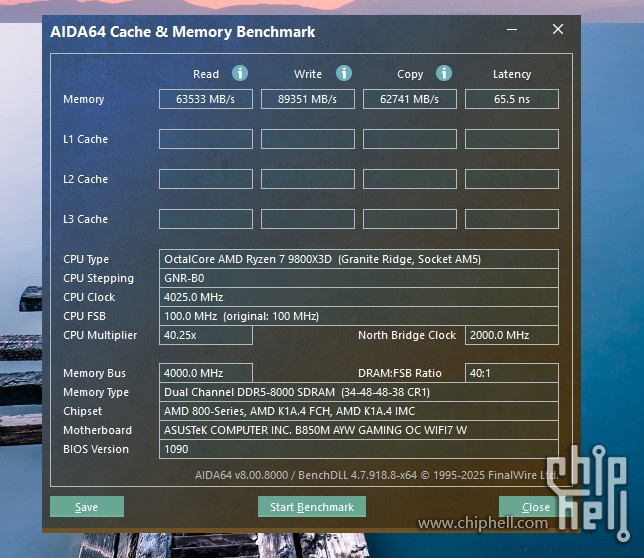Screen dimensions: 644x558
Task: Click the empty L2 Cache Write field
Action: click(x=308, y=179)
